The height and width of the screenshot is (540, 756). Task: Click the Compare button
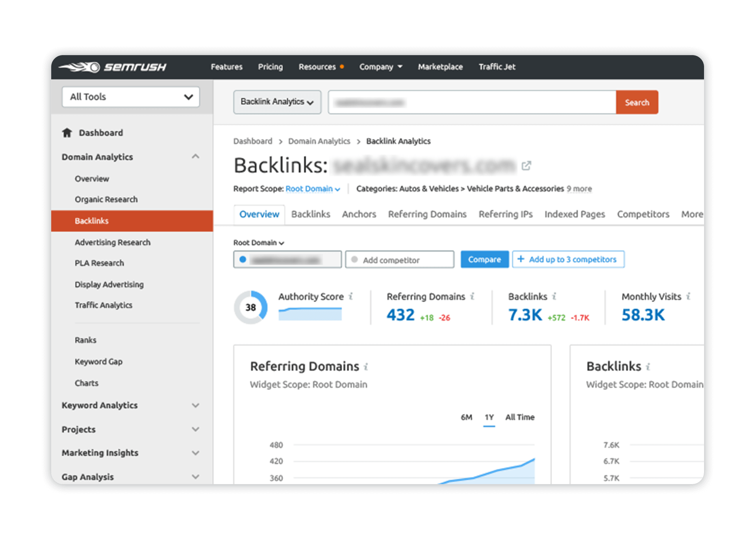[x=484, y=259]
